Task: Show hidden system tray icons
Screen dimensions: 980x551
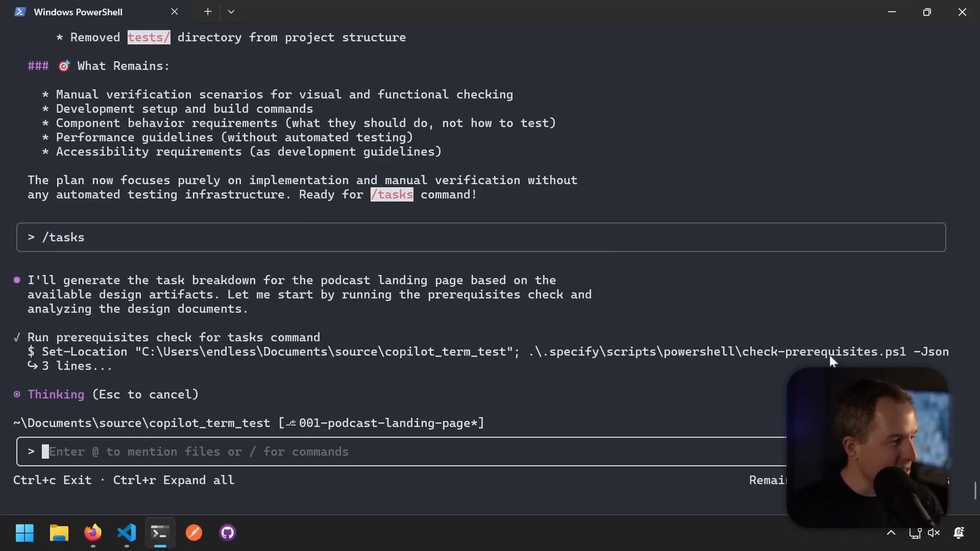Action: coord(891,533)
